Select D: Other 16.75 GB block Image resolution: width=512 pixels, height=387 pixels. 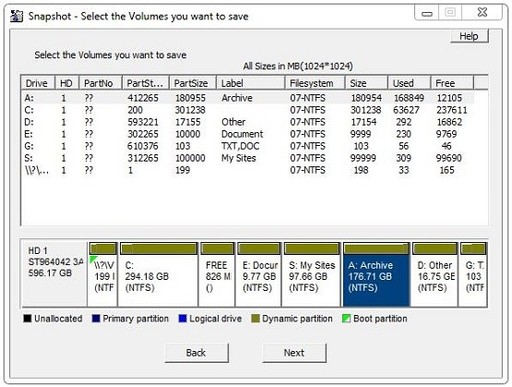[x=435, y=274]
